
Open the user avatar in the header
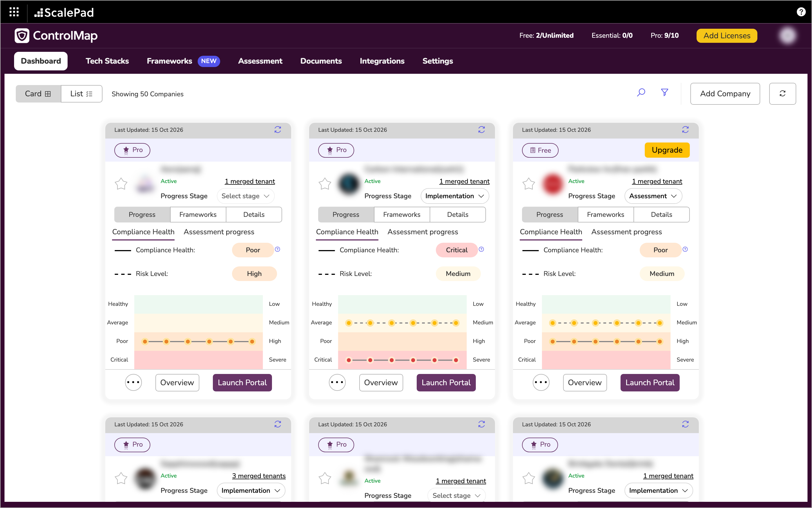(x=788, y=35)
